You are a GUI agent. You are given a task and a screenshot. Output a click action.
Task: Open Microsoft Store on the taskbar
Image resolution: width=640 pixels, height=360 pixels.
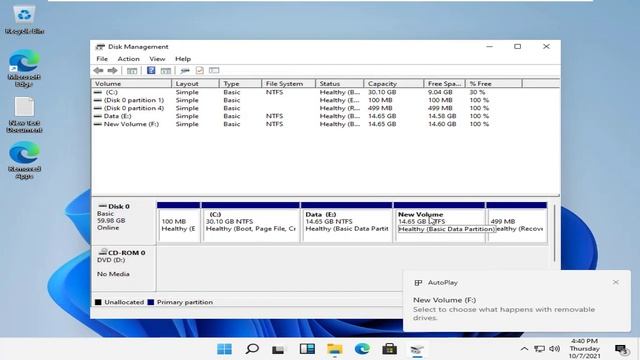point(389,349)
